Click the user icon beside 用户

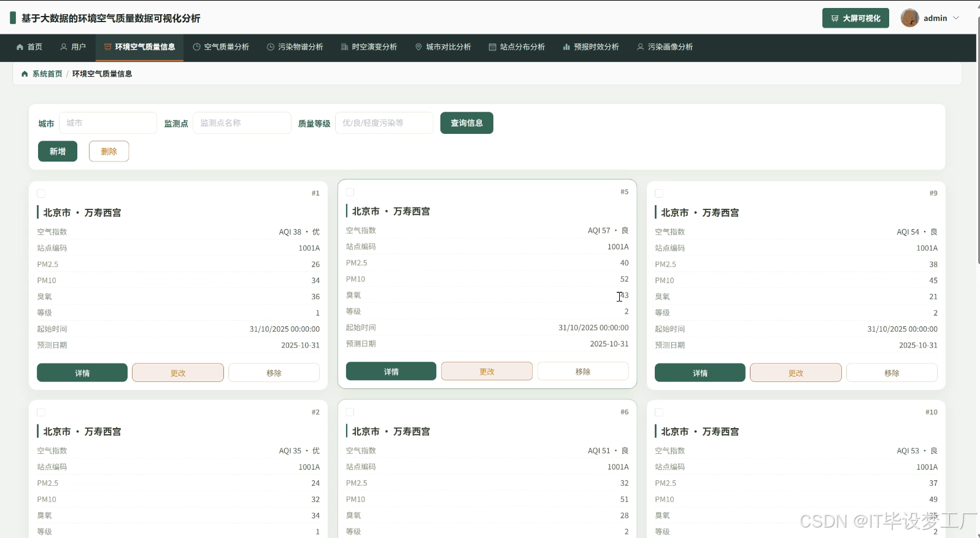[x=64, y=47]
